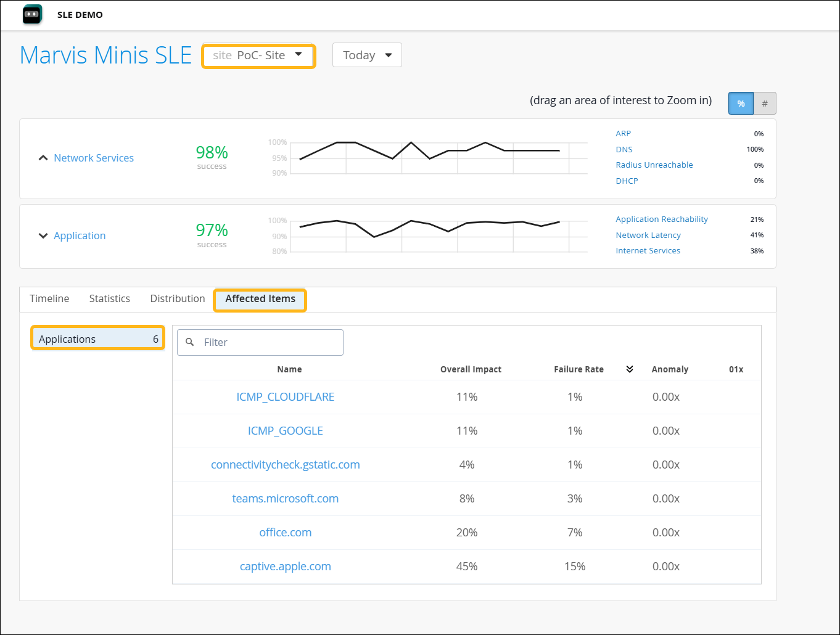Open the ICMP_GOOGLE application link
The image size is (840, 635).
tap(285, 430)
